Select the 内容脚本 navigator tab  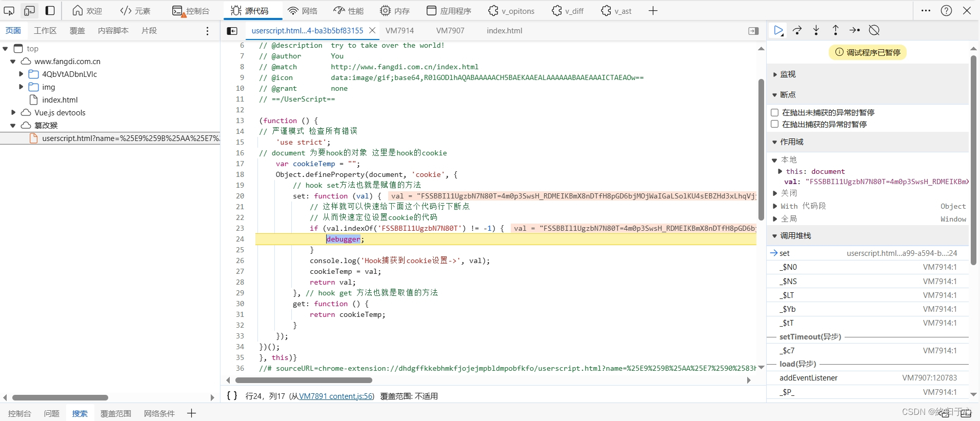pyautogui.click(x=113, y=31)
